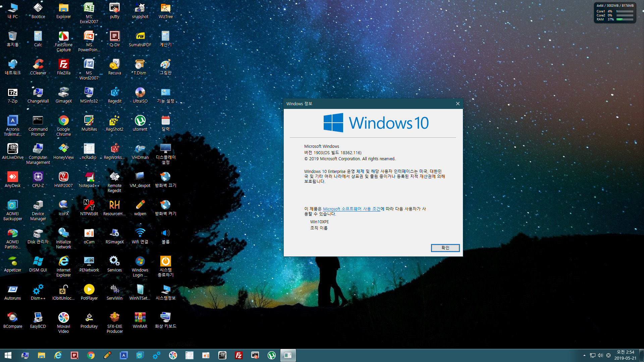
Task: Launch Dism++ desktop shortcut
Action: [x=38, y=292]
